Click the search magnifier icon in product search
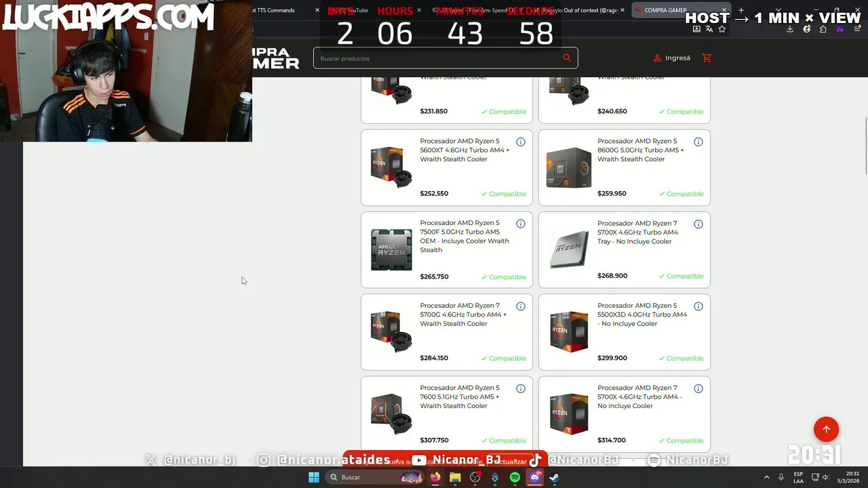This screenshot has height=488, width=868. click(567, 58)
